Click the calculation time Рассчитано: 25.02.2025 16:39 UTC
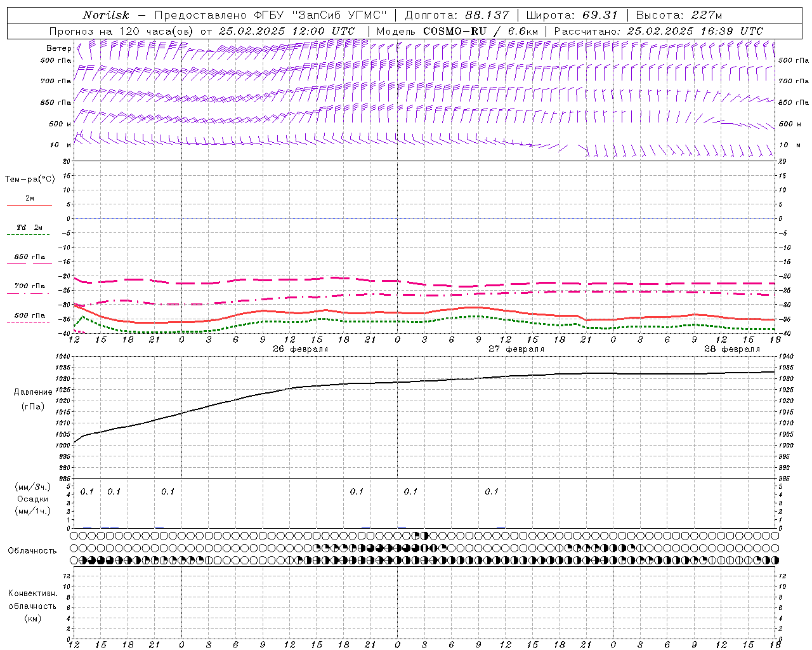 658,31
